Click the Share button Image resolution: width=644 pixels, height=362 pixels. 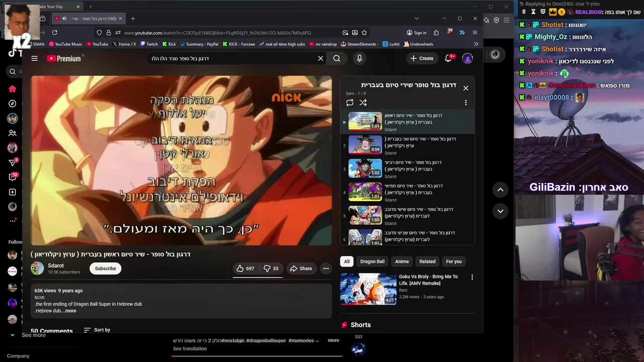point(301,268)
